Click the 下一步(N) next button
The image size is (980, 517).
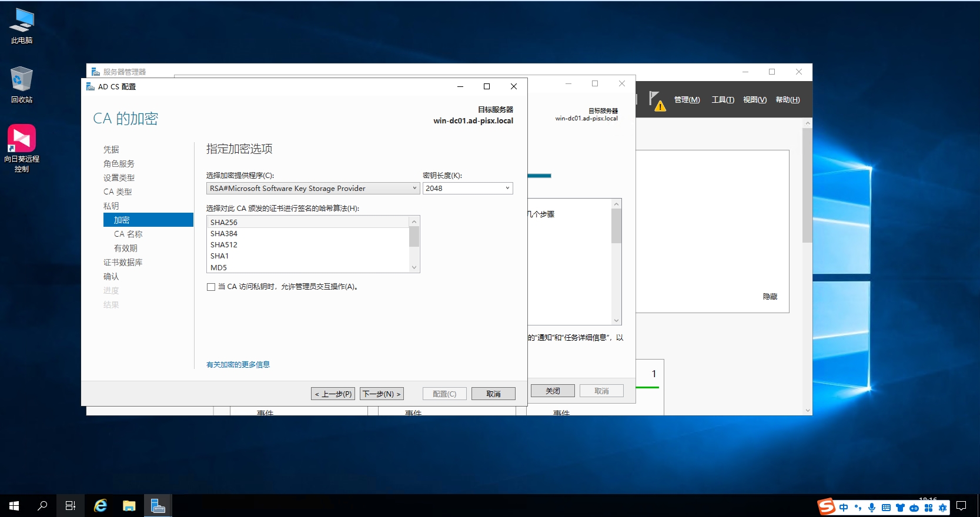[382, 394]
